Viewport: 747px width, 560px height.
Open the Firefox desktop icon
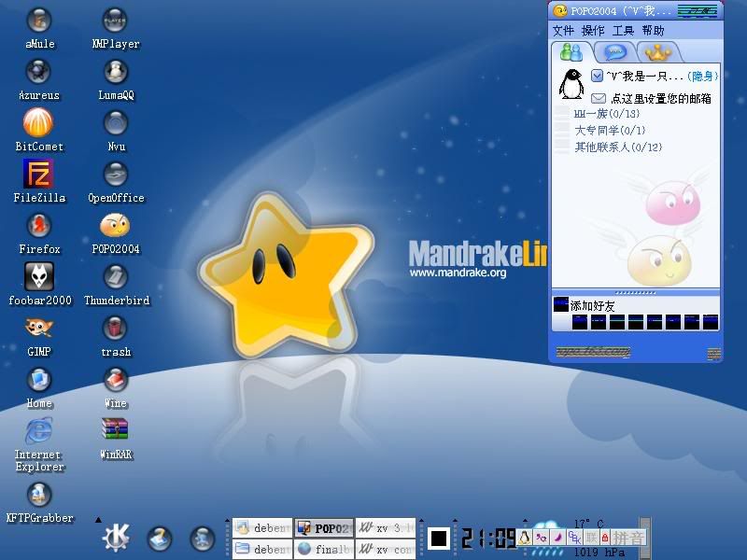pos(39,234)
